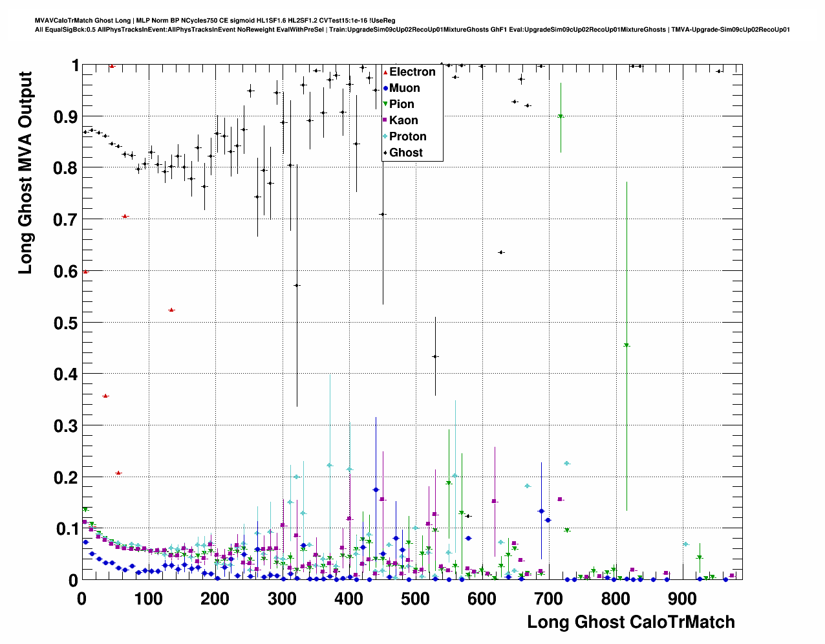Select the Proton label in the legend

tap(407, 136)
